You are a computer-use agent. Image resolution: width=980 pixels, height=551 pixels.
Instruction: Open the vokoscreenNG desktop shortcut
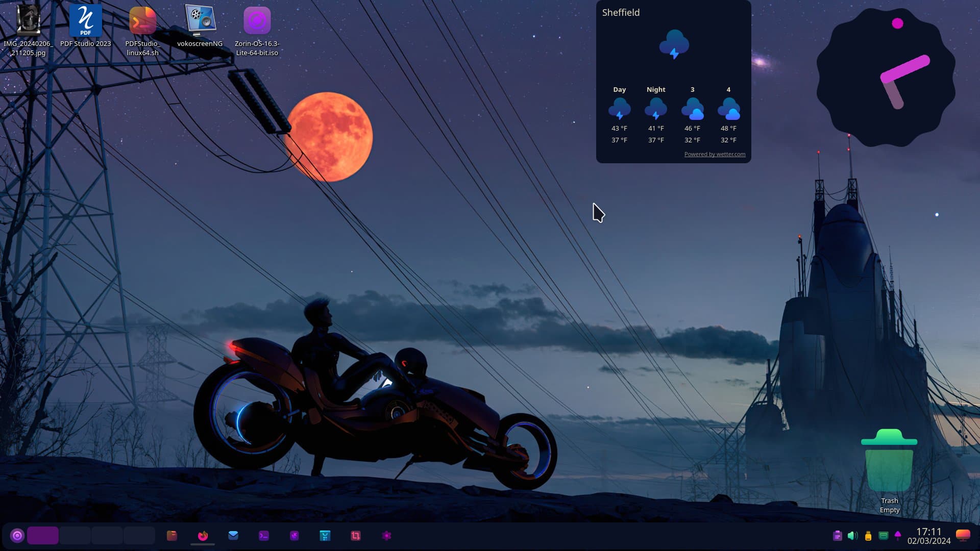[200, 27]
